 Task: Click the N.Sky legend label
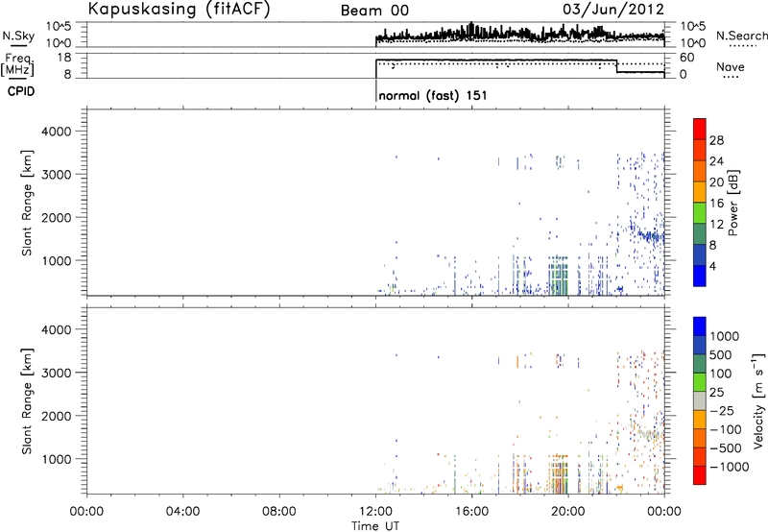18,36
